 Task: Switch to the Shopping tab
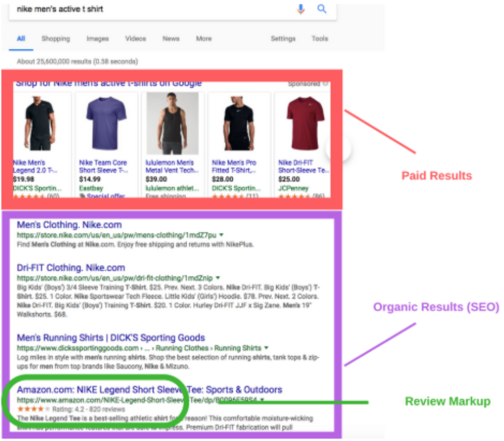point(55,39)
